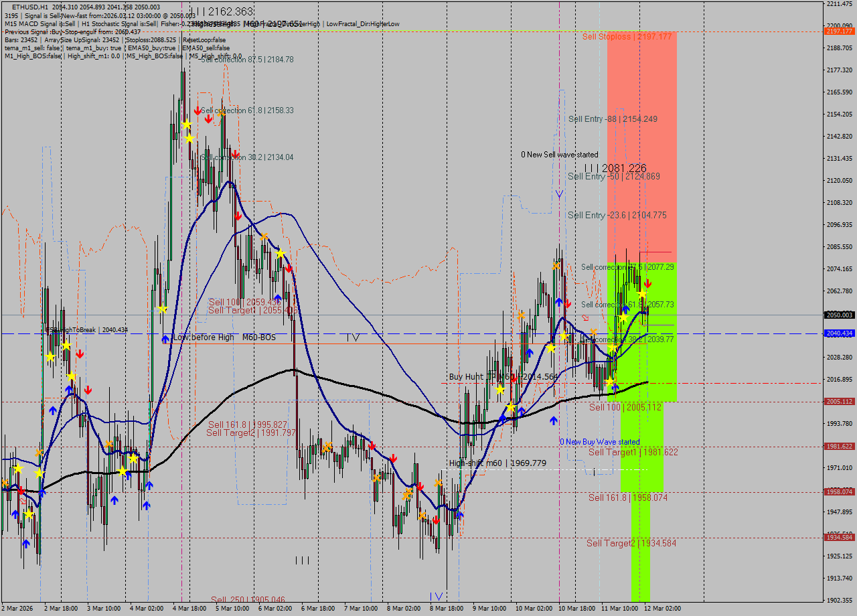Image resolution: width=857 pixels, height=616 pixels.
Task: Click the 0 New Sell wave started text
Action: 560,154
